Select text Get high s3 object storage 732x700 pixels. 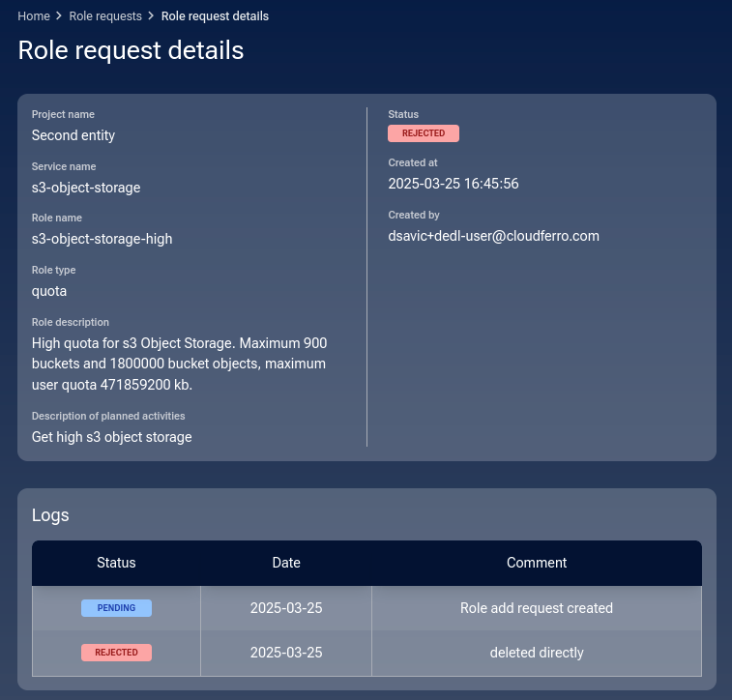point(111,437)
